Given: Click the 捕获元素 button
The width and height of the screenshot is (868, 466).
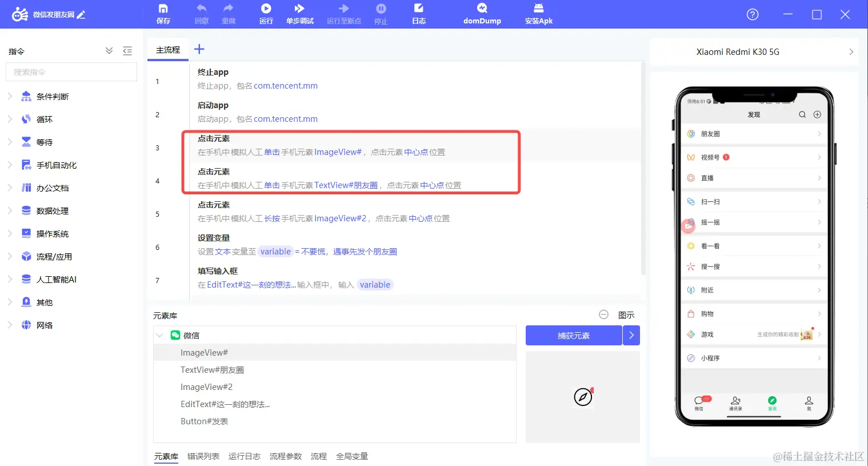Looking at the screenshot, I should (574, 336).
